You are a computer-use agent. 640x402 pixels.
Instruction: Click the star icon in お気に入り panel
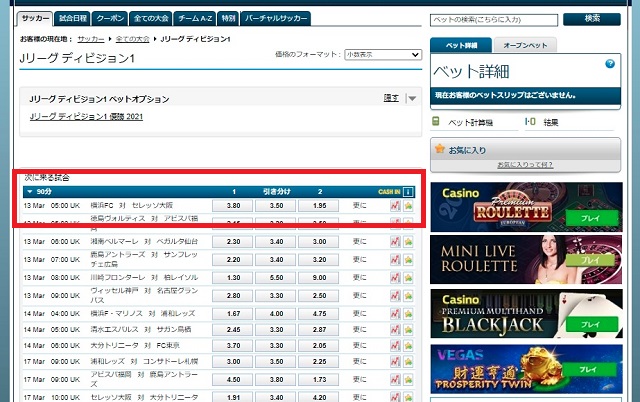click(x=437, y=149)
